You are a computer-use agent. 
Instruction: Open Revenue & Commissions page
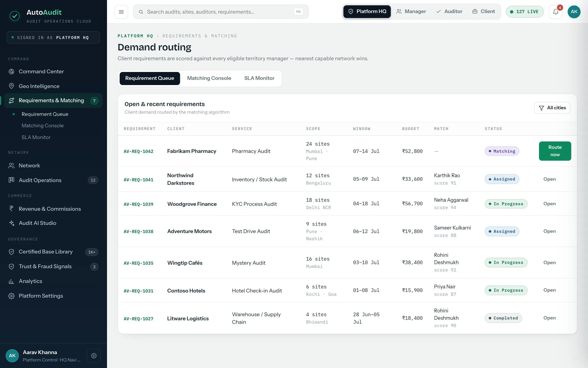point(53,209)
